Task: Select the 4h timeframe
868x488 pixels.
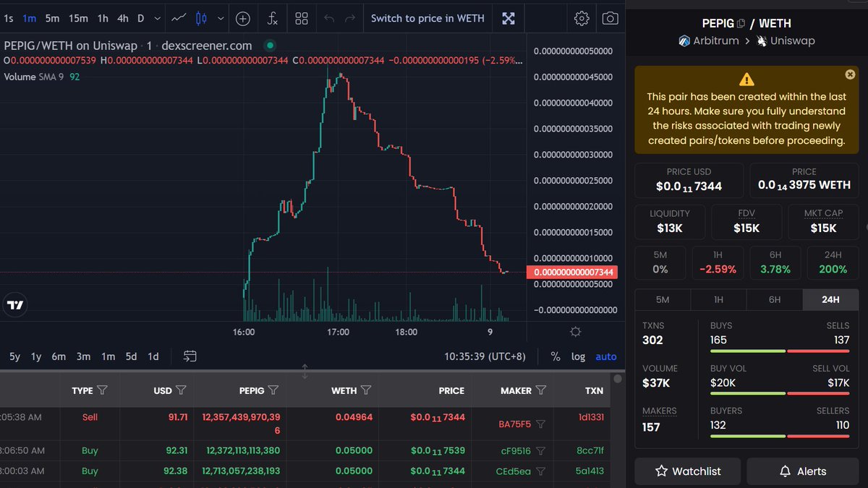Action: pos(123,18)
